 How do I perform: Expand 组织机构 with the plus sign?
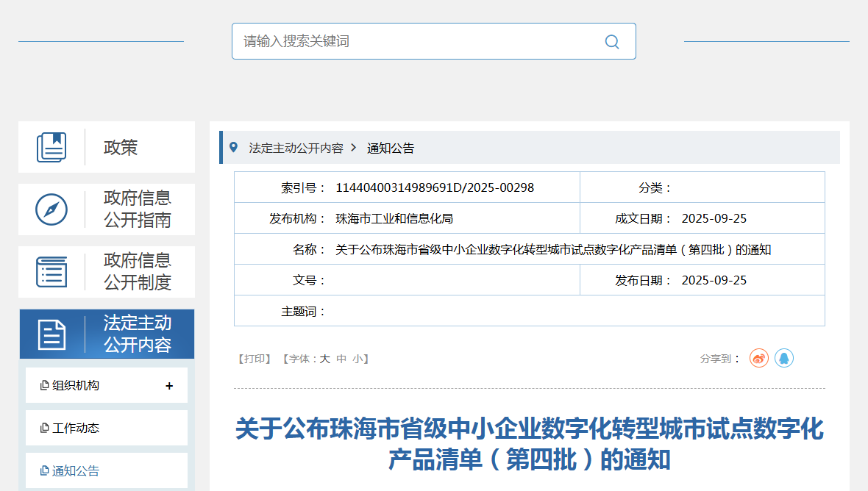point(169,386)
